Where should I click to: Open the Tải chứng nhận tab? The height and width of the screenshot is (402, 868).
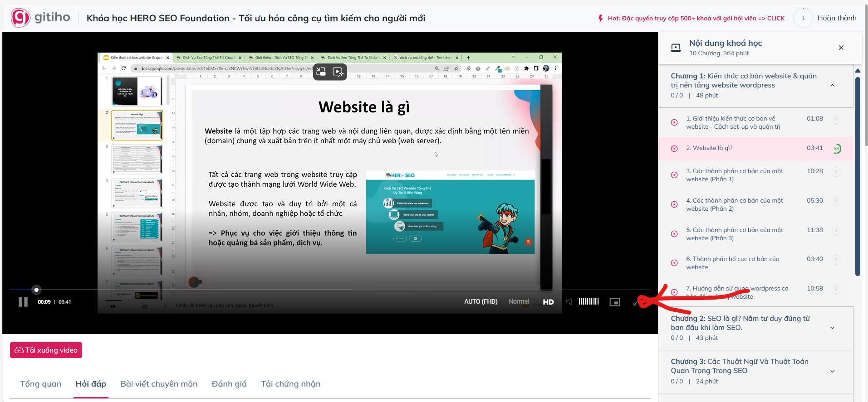click(x=290, y=384)
